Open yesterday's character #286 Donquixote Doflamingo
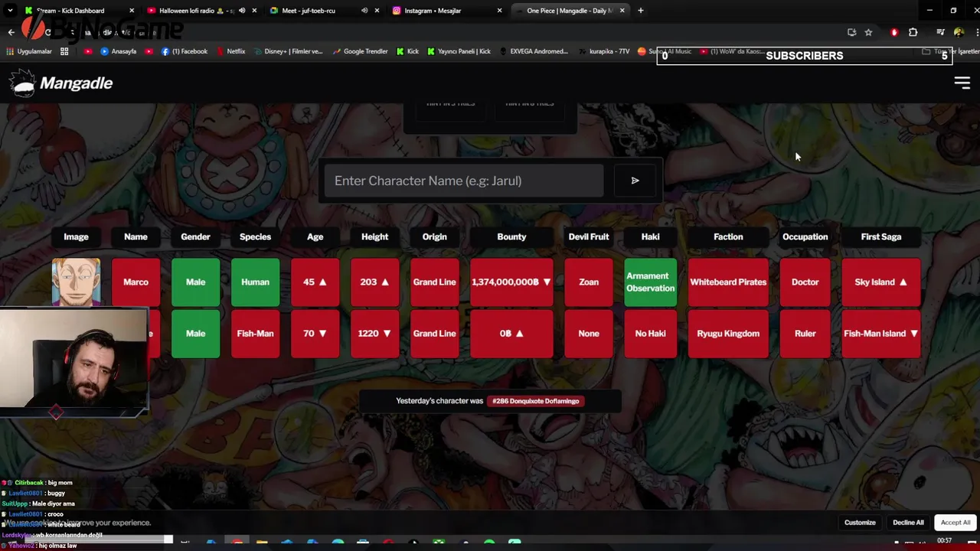 pyautogui.click(x=536, y=401)
